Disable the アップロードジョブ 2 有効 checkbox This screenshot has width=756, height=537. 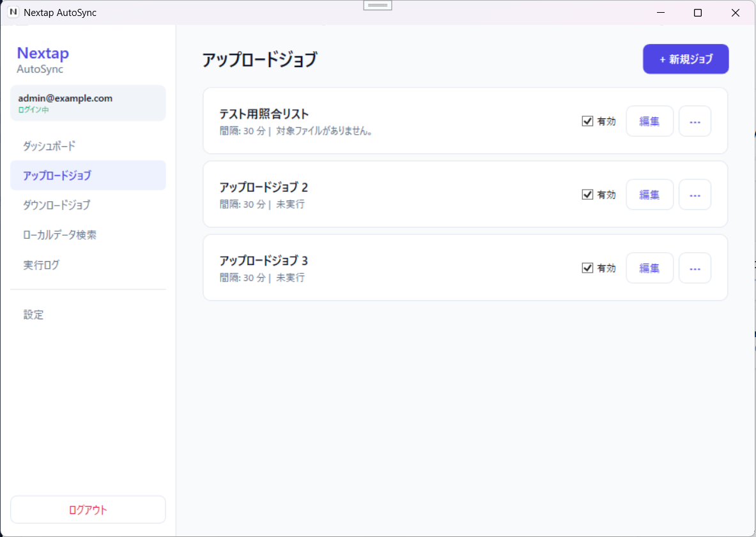point(587,195)
